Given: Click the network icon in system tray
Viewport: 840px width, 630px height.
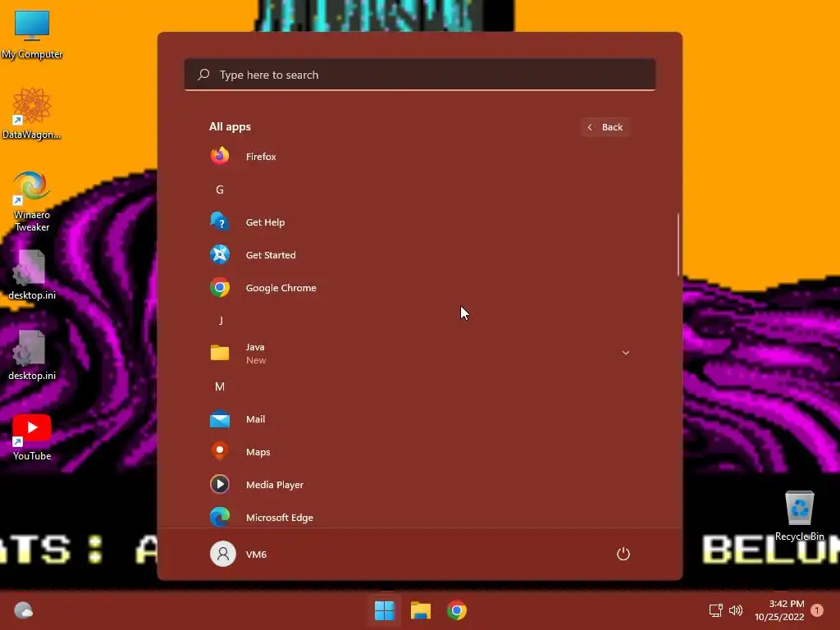Looking at the screenshot, I should (x=715, y=610).
